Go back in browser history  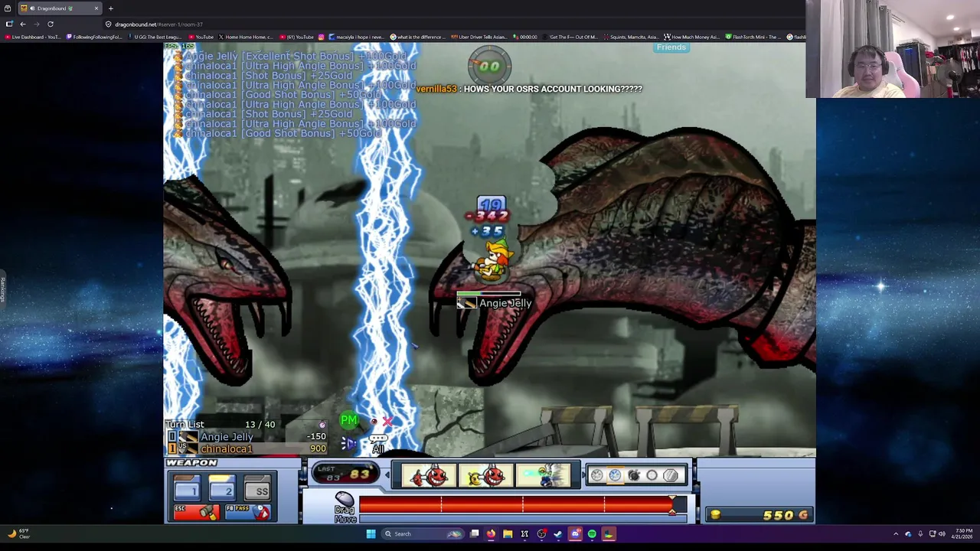pos(23,24)
